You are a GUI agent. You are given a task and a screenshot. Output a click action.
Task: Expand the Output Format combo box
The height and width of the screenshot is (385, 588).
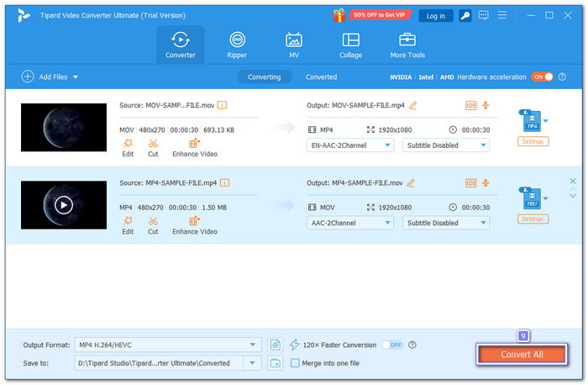[168, 345]
